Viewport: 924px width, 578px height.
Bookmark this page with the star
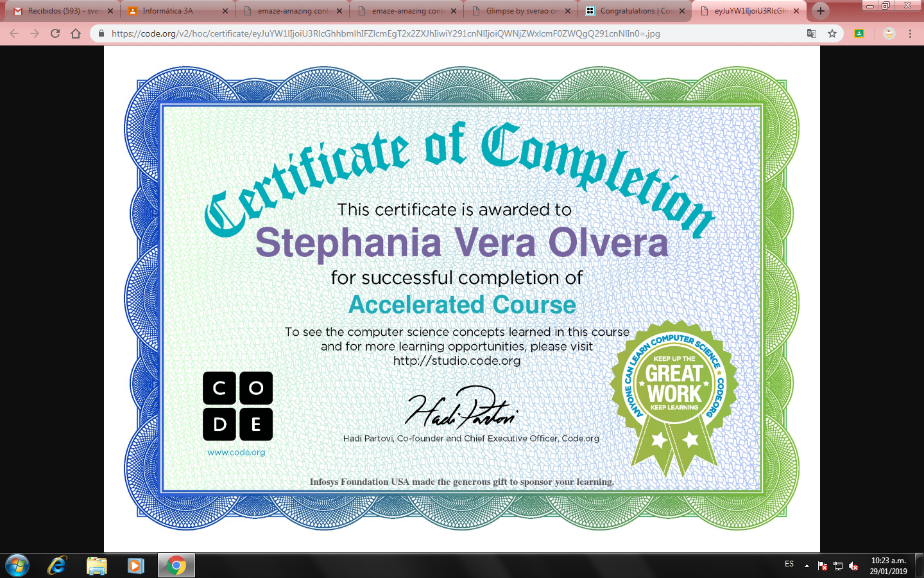(832, 33)
